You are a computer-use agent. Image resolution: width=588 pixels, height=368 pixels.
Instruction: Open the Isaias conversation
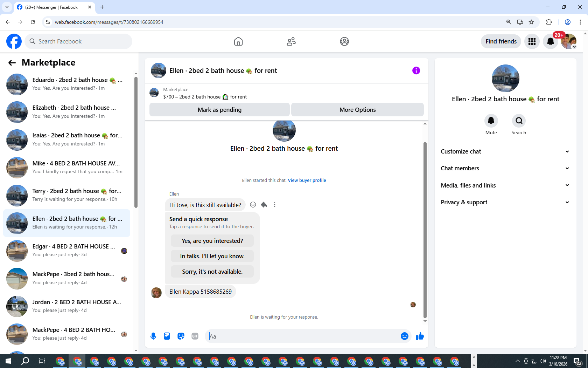[x=66, y=139]
